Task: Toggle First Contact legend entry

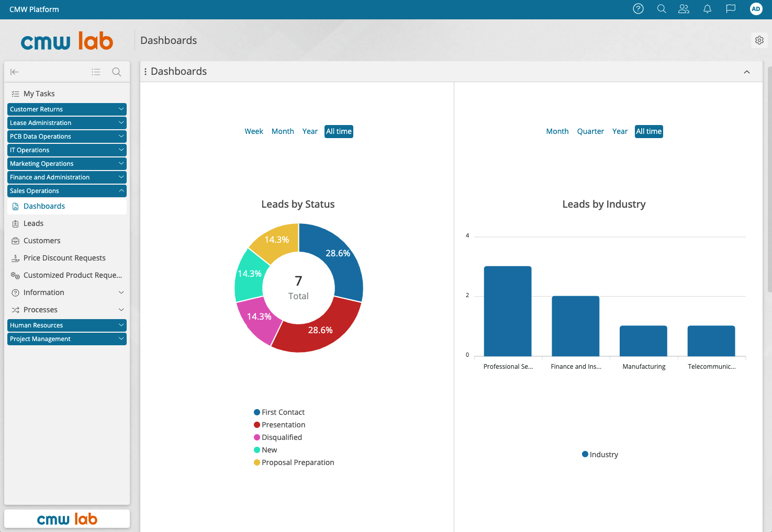Action: click(279, 412)
